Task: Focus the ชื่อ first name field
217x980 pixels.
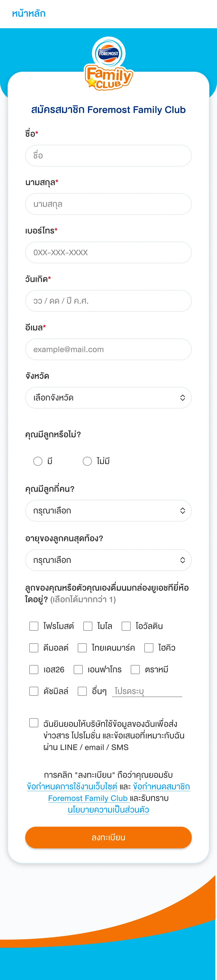Action: pyautogui.click(x=108, y=156)
